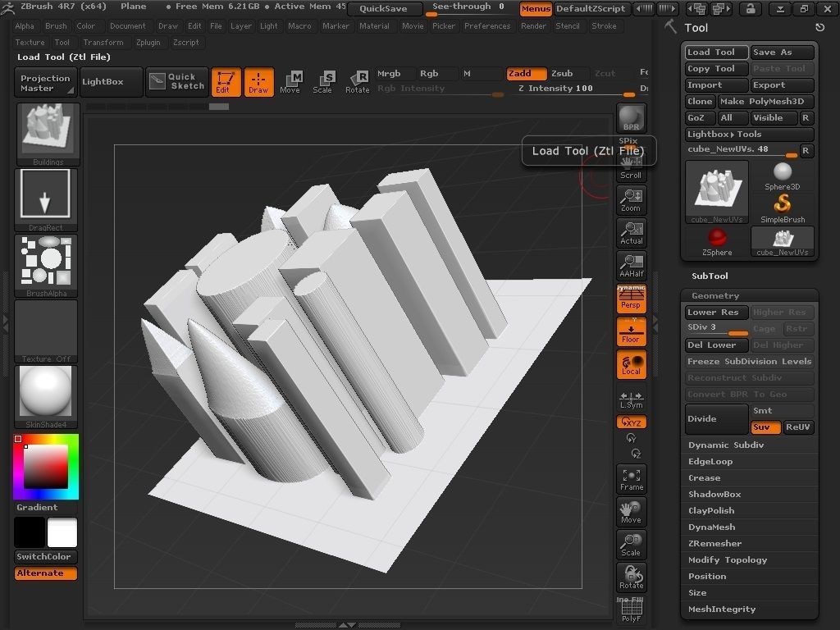Screen dimensions: 840x630
Task: Select the ZSphere tool
Action: 717,242
